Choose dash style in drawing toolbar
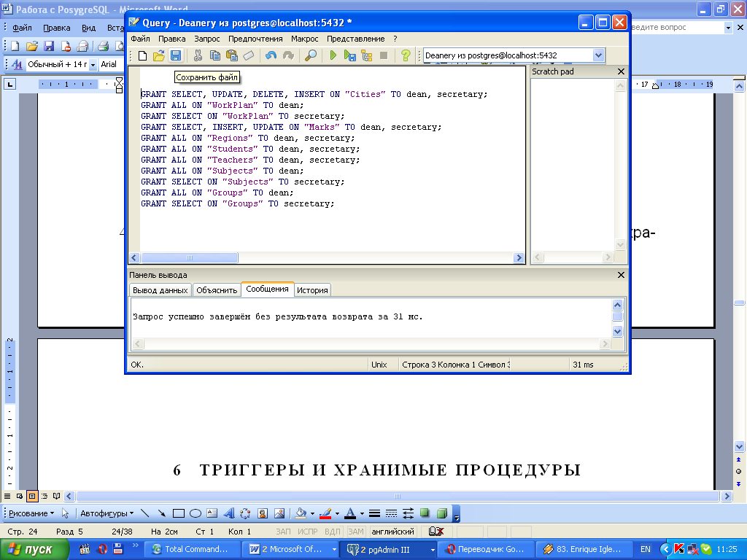The width and height of the screenshot is (747, 560). [x=391, y=513]
